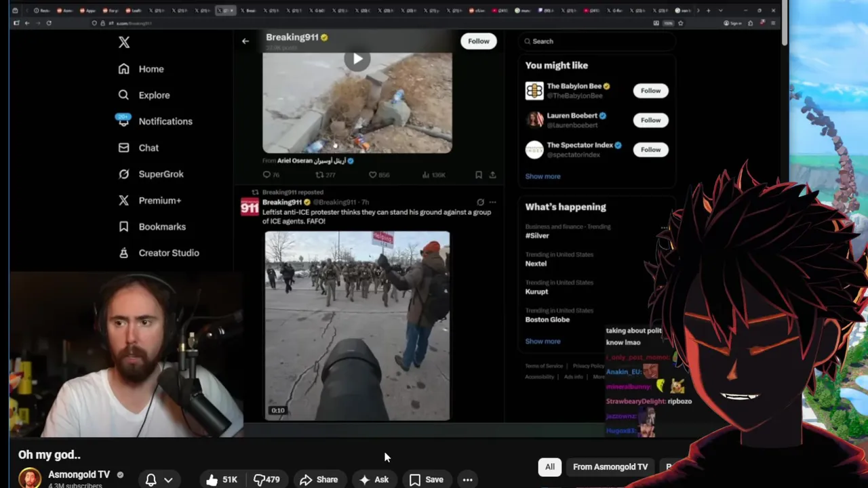Image resolution: width=868 pixels, height=488 pixels.
Task: Open Asmongold TV channel name
Action: click(x=79, y=475)
